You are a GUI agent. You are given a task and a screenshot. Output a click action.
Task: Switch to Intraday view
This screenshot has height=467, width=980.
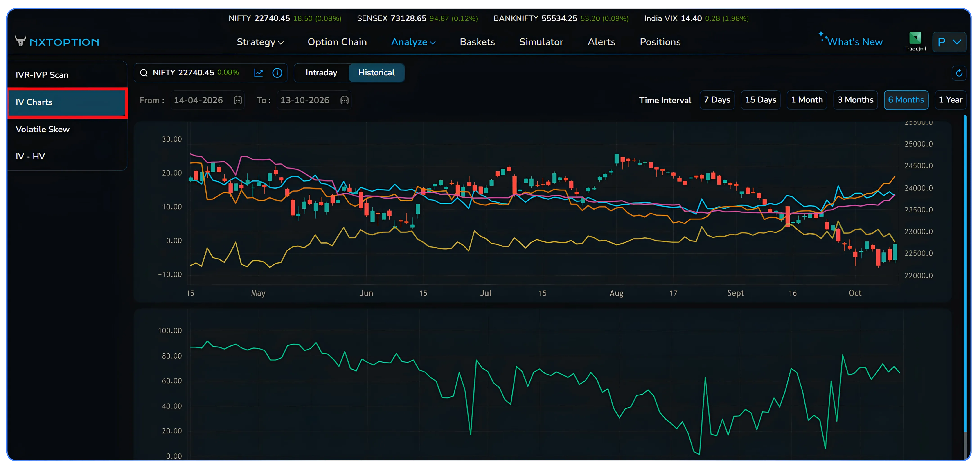[x=321, y=73]
